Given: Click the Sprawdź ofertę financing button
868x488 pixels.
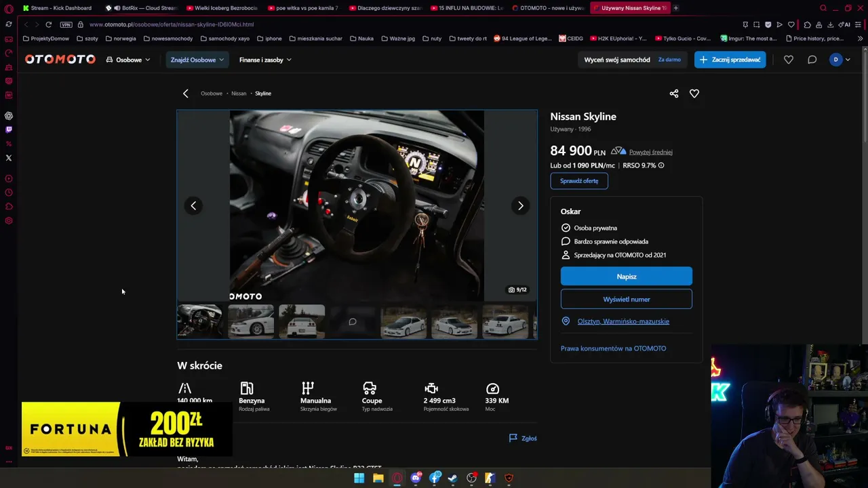Looking at the screenshot, I should click(579, 181).
